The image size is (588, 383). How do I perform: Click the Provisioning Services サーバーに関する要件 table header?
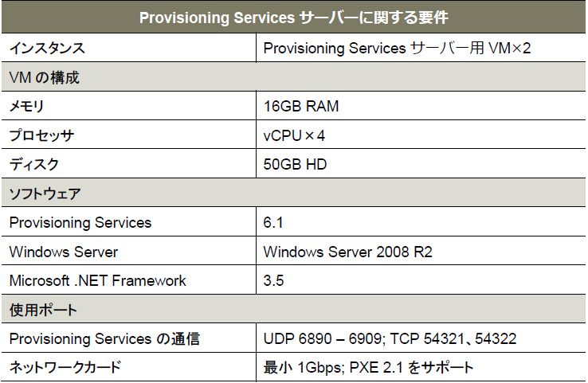pyautogui.click(x=294, y=18)
